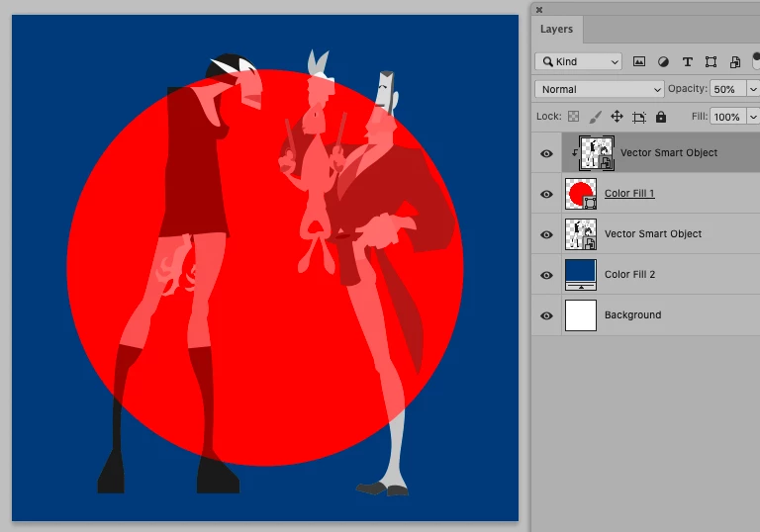Viewport: 760px width, 532px height.
Task: Filter layers by smart object icon
Action: click(735, 61)
